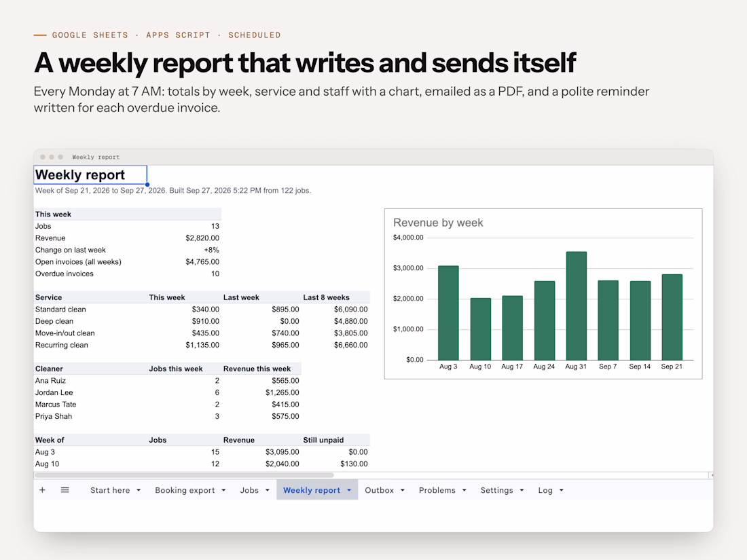The width and height of the screenshot is (747, 560).
Task: Select the Aug 31 bar in chart
Action: (576, 305)
